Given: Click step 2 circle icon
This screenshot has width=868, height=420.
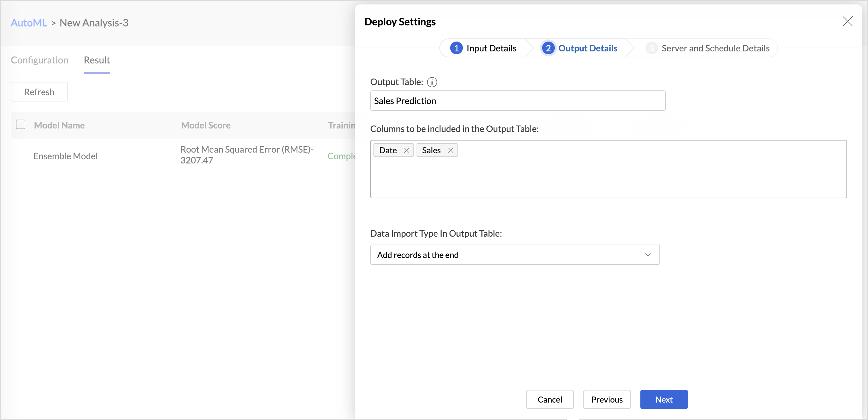Looking at the screenshot, I should point(548,48).
